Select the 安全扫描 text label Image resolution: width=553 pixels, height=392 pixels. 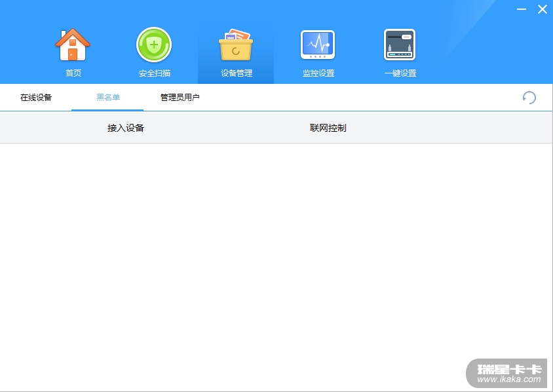tap(155, 73)
